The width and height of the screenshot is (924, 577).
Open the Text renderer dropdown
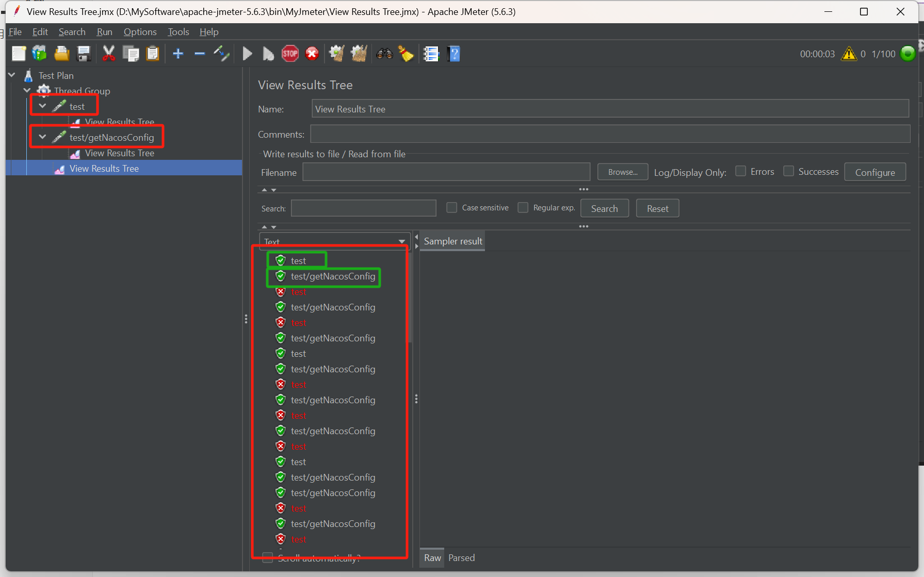(335, 241)
